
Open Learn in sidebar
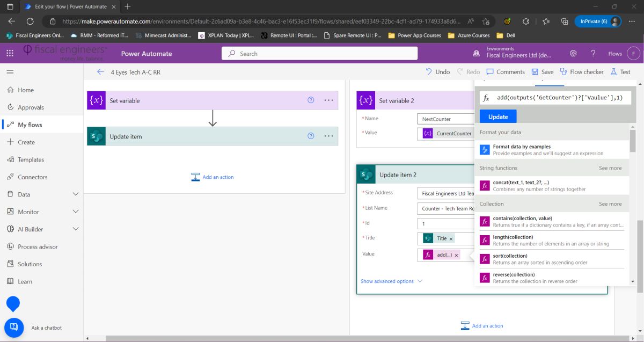coord(25,281)
